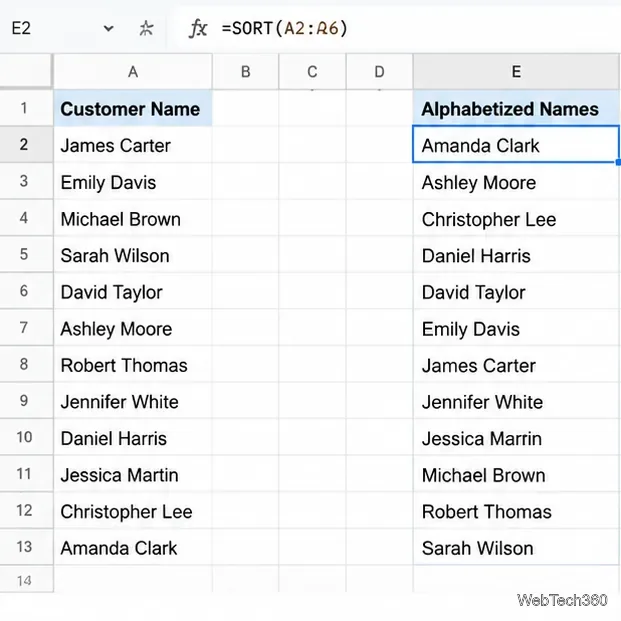Select Amanda Clark in column A

133,547
